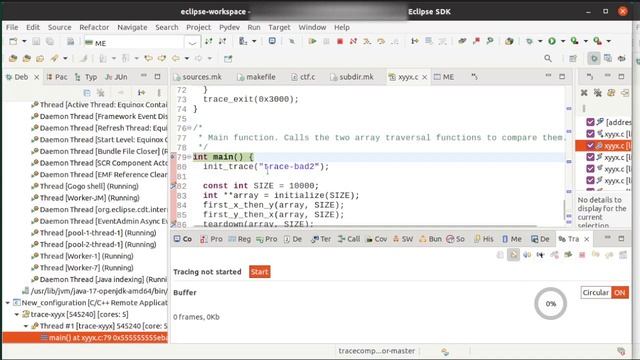
Task: Close the Tra trace view tab
Action: pyautogui.click(x=587, y=239)
